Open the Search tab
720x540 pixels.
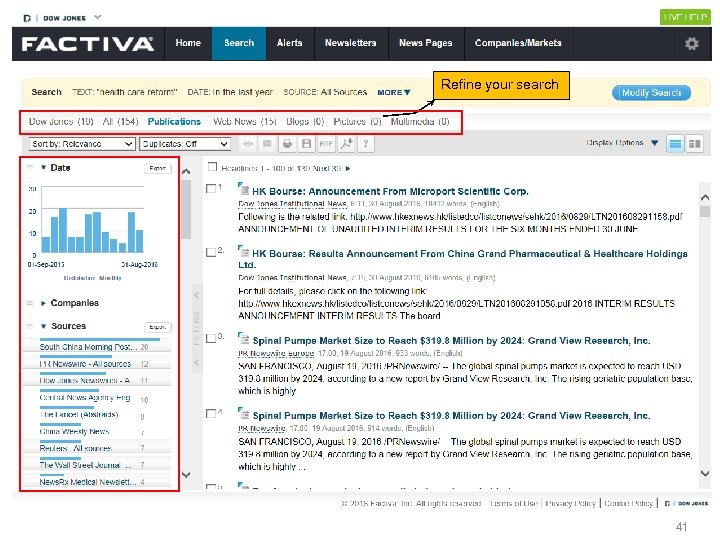pos(239,43)
